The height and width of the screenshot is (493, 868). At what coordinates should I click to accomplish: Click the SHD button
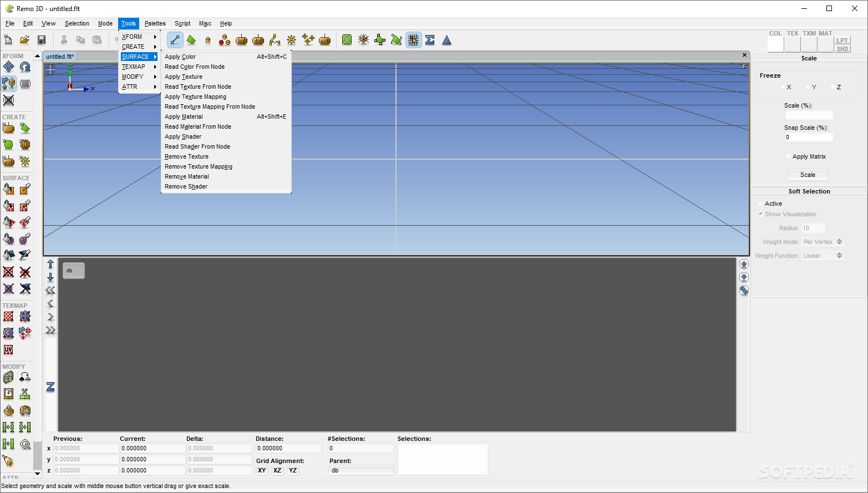(842, 49)
